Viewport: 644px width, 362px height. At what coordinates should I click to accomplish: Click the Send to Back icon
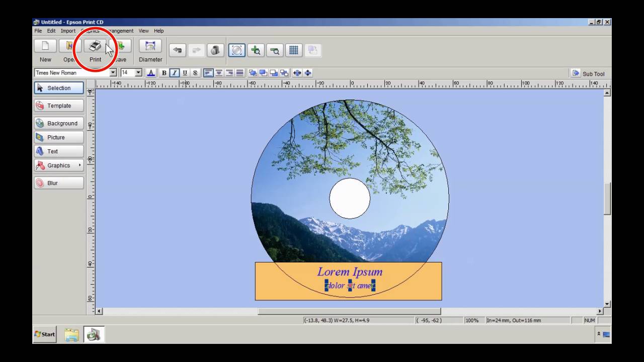(284, 73)
